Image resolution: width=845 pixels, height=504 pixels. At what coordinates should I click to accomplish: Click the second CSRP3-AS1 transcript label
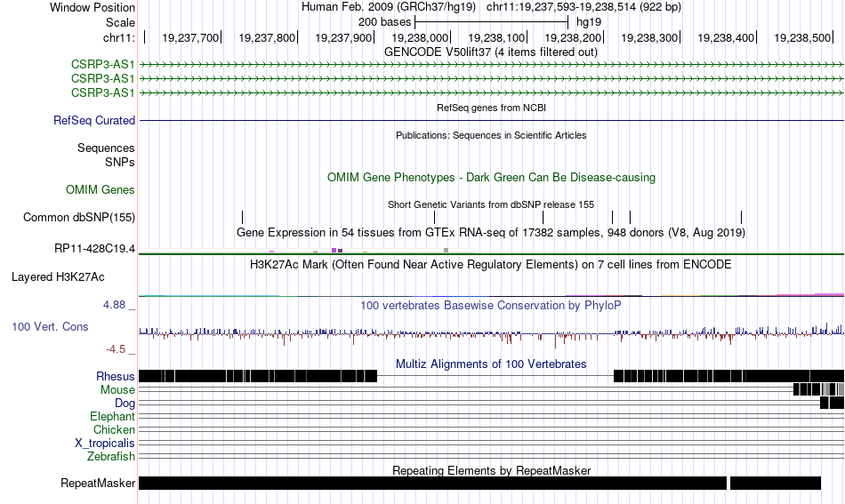click(102, 78)
